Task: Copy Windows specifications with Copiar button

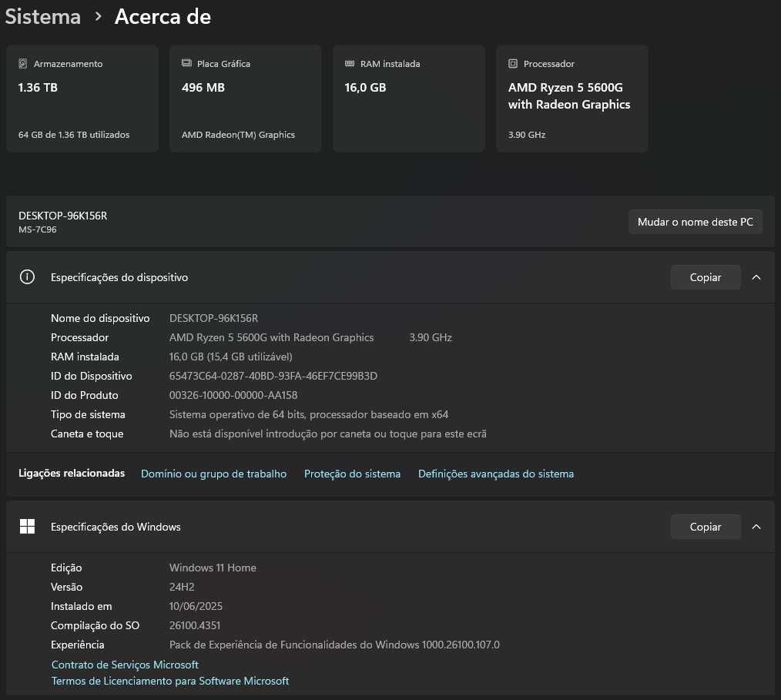Action: pos(706,527)
